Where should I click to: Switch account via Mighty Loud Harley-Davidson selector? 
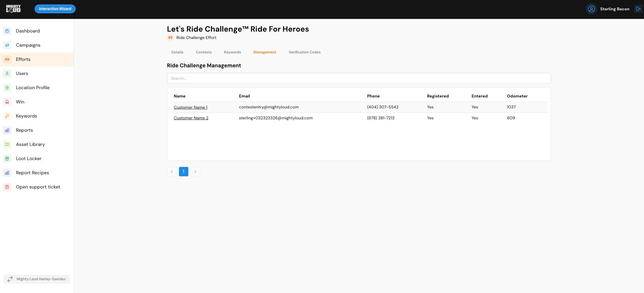pos(37,279)
